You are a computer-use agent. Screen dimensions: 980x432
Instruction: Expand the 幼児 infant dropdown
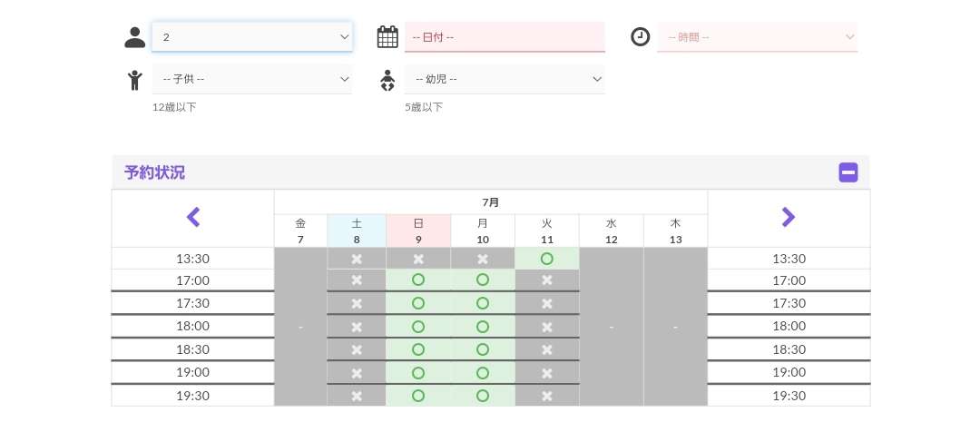[505, 79]
